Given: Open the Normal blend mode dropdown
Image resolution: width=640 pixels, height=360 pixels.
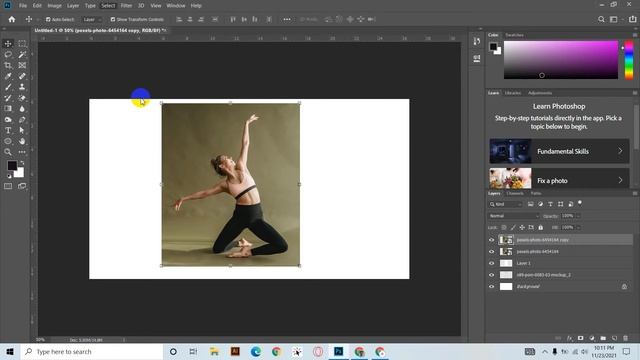Looking at the screenshot, I should [514, 216].
